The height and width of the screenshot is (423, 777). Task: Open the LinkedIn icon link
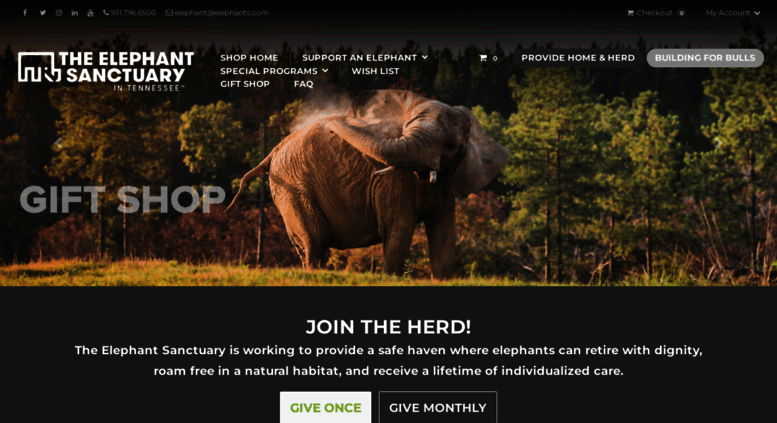pos(74,13)
